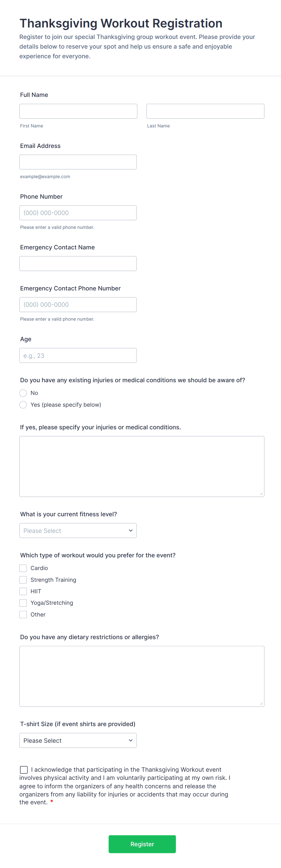Click the Age input field
Image resolution: width=281 pixels, height=868 pixels.
(x=78, y=355)
